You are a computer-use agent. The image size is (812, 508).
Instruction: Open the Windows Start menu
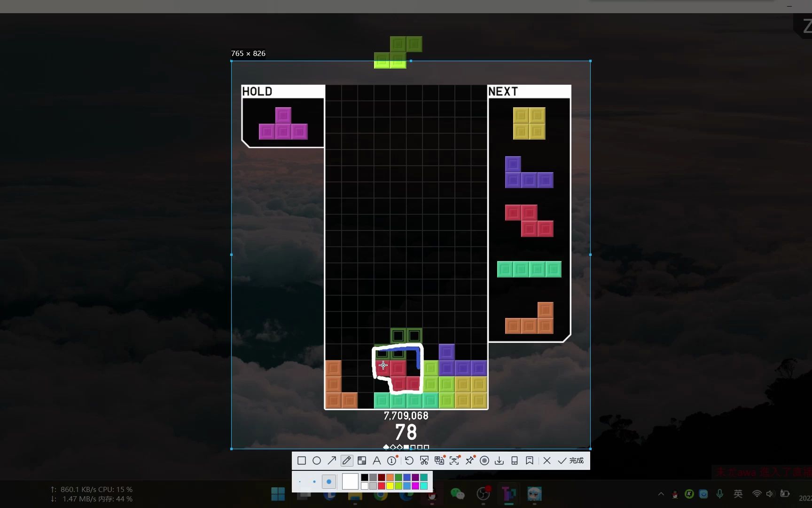click(x=278, y=494)
